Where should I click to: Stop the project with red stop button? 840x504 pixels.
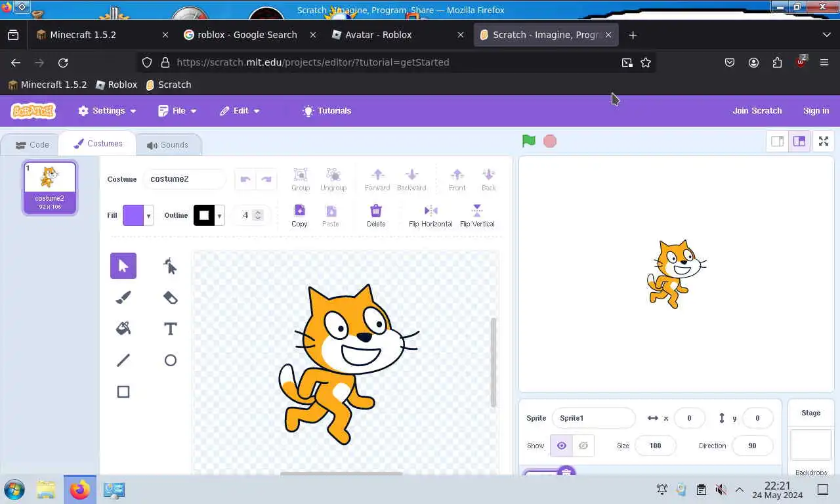pos(550,141)
